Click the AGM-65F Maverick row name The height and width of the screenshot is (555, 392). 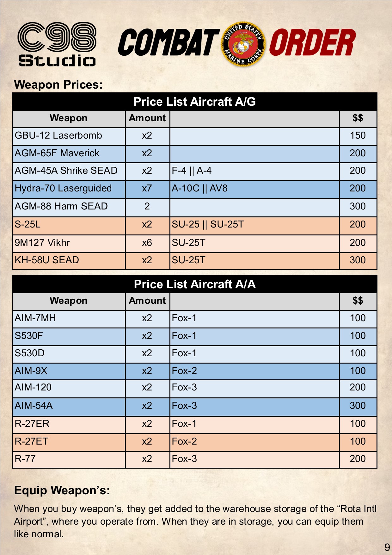coord(57,153)
